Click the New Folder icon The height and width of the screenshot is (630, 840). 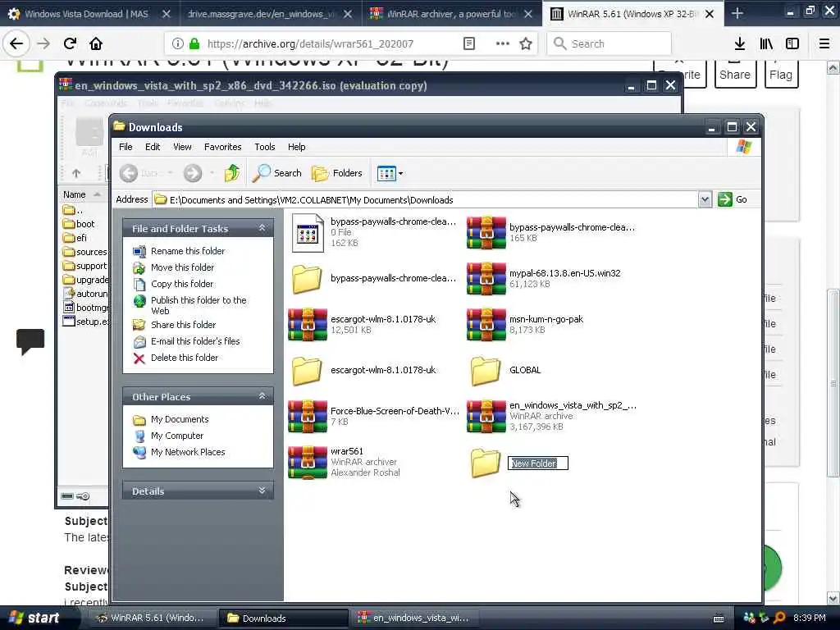tap(486, 463)
